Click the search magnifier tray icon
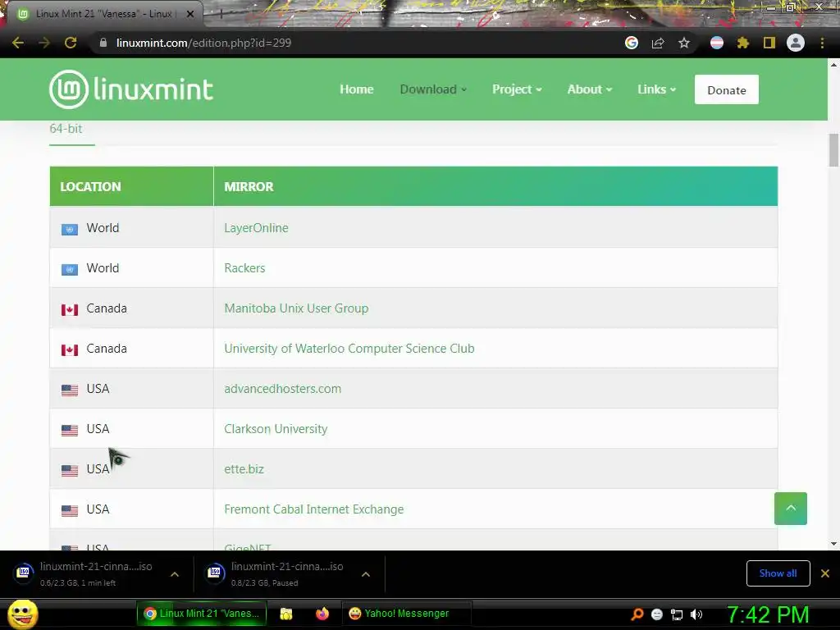The width and height of the screenshot is (840, 630). tap(637, 614)
